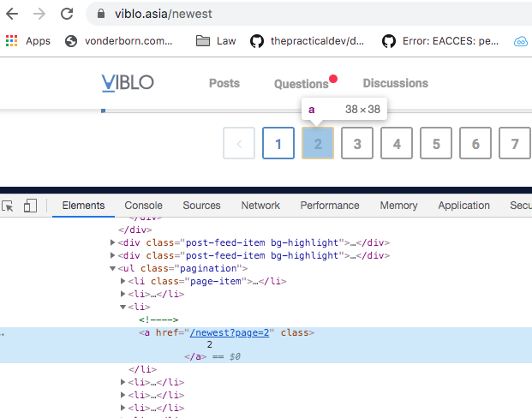Go to pagination page 3
This screenshot has height=418, width=532.
pos(357,144)
